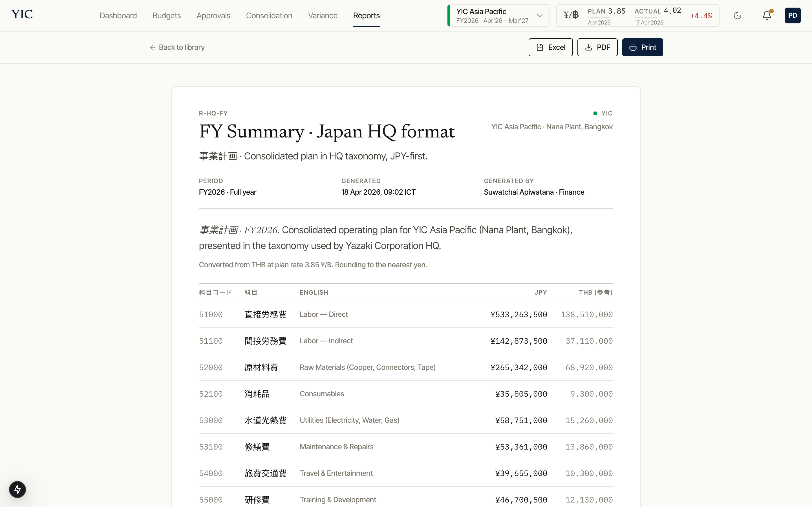Open the YIC Asia Pacific entity selector
812x507 pixels.
coord(497,15)
